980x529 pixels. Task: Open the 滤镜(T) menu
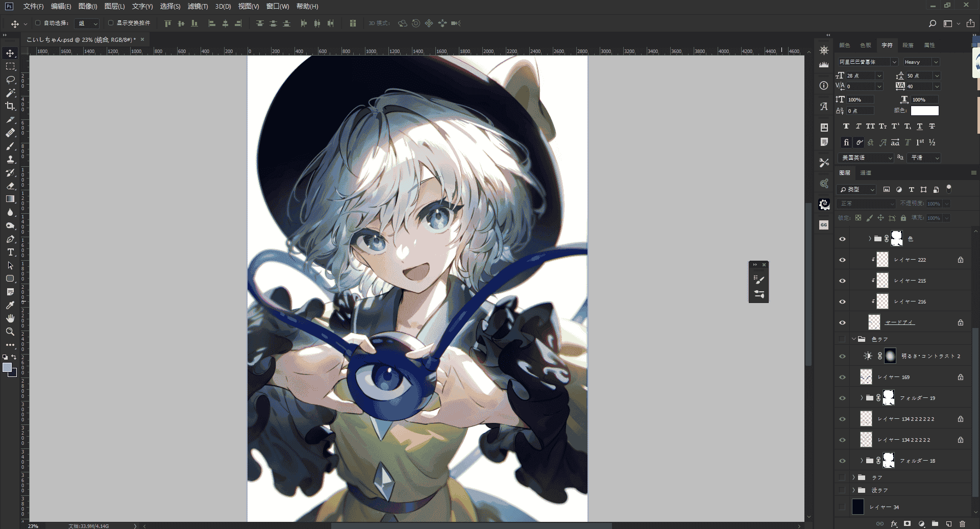(198, 6)
